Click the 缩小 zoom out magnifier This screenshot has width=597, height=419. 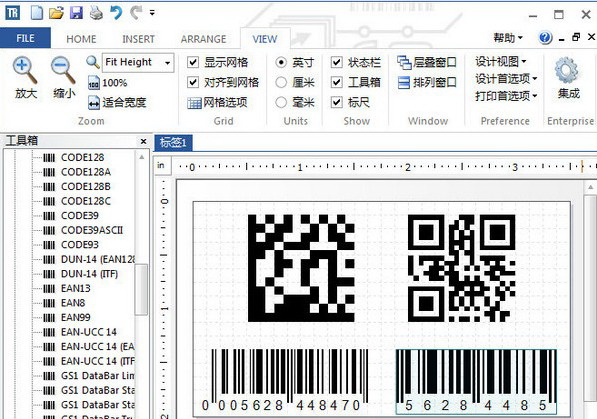64,77
